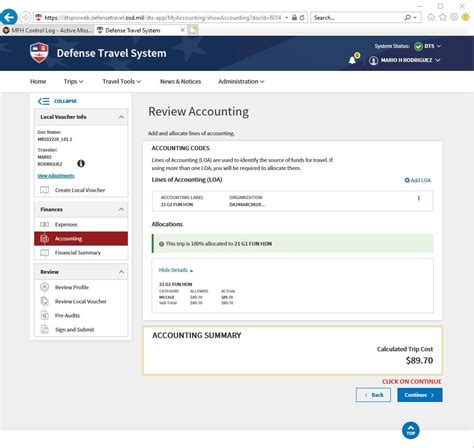Click the Back button
This screenshot has height=448, width=474.
(x=373, y=395)
